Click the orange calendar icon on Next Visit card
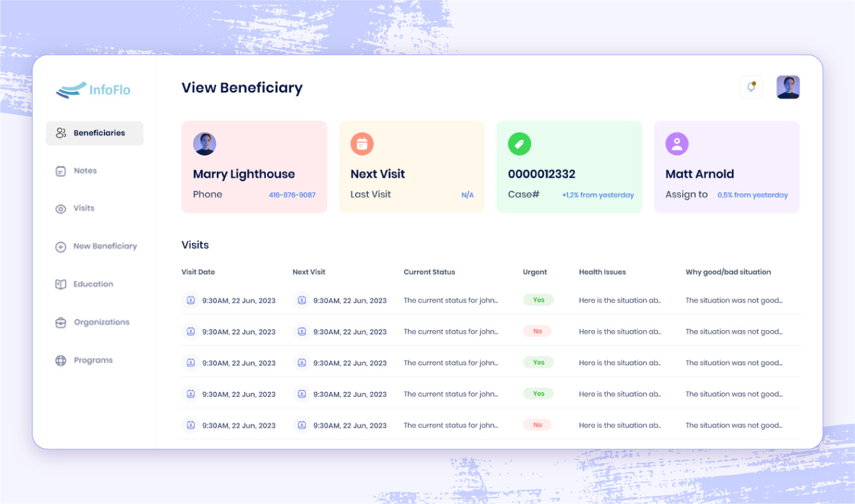The image size is (855, 504). click(x=362, y=145)
